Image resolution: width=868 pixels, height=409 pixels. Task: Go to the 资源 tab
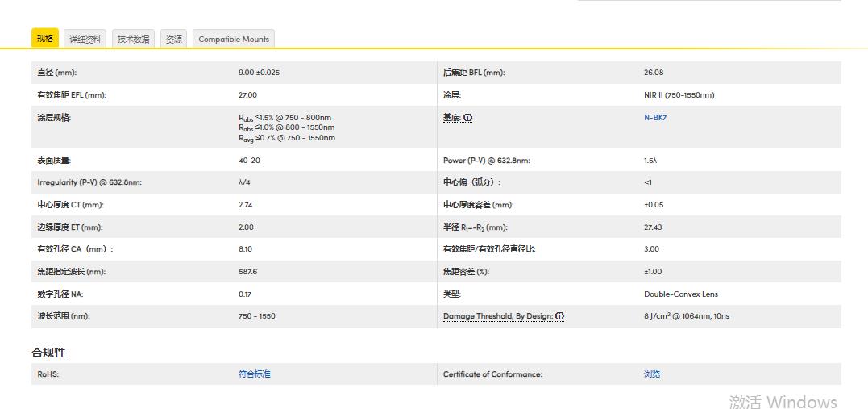point(174,39)
